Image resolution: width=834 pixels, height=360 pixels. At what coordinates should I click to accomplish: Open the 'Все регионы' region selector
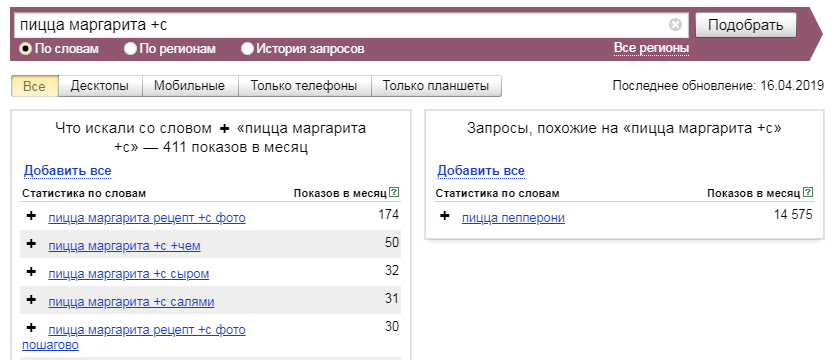(651, 48)
